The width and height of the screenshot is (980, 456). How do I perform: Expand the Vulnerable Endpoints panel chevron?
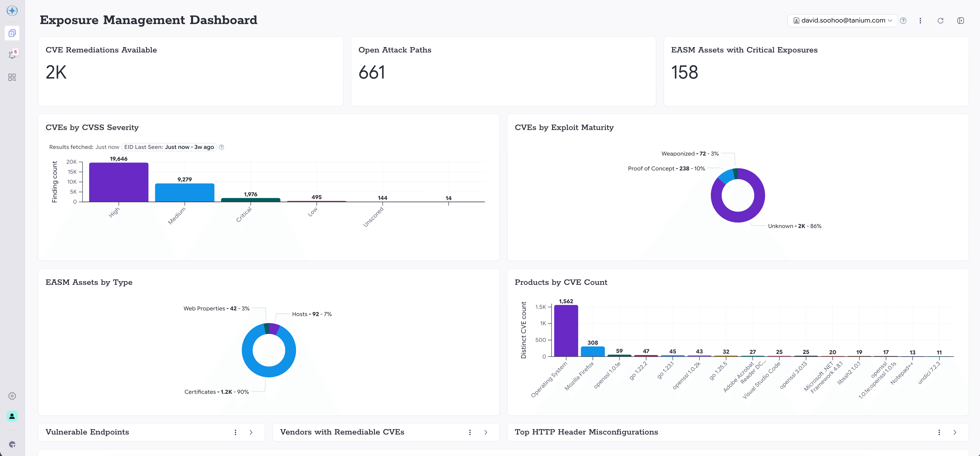(x=251, y=432)
